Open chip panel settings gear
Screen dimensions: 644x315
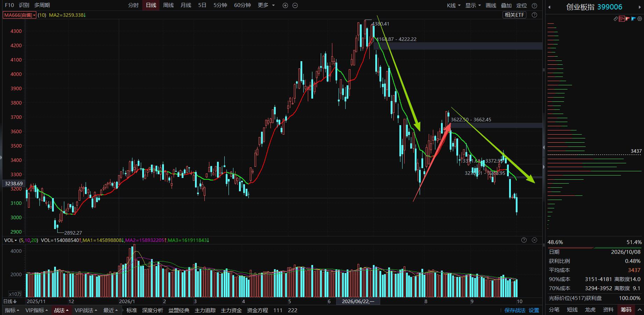pyautogui.click(x=639, y=19)
